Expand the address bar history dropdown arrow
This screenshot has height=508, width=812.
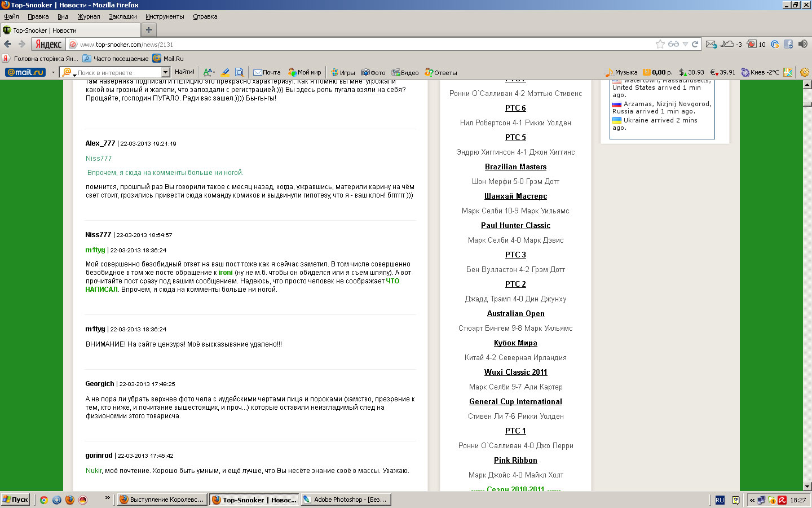coord(685,44)
